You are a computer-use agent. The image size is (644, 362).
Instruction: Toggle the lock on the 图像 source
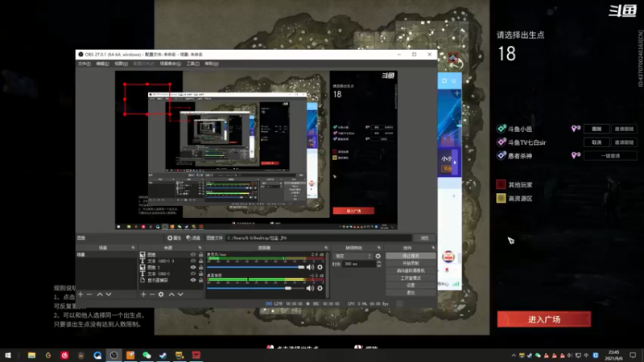click(x=200, y=255)
